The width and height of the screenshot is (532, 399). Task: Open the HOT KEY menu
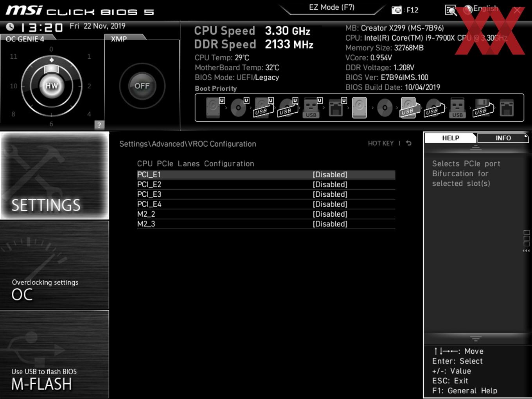tap(381, 143)
